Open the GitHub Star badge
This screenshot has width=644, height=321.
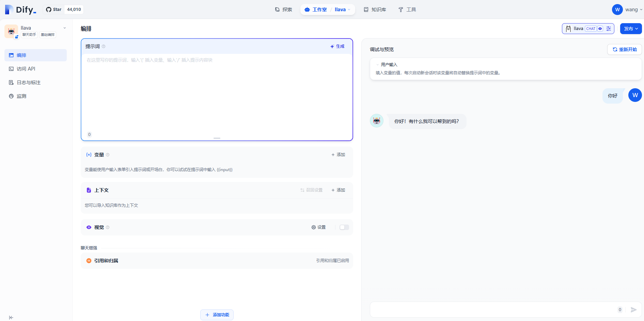63,10
